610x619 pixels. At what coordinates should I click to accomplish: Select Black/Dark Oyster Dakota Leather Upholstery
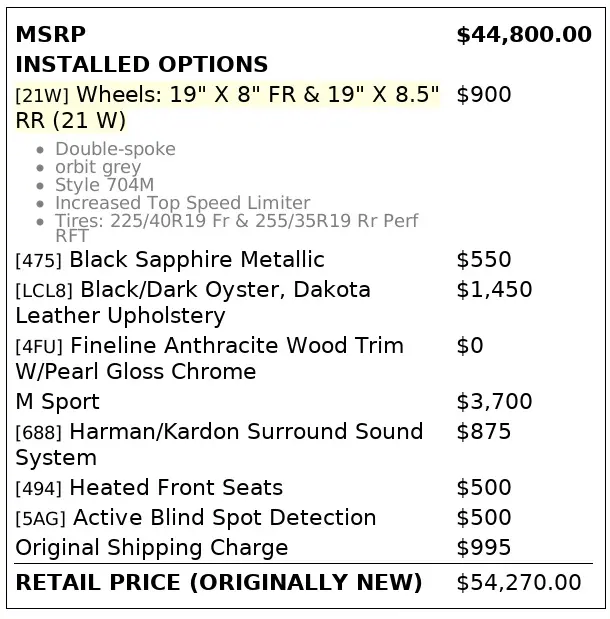pos(193,303)
